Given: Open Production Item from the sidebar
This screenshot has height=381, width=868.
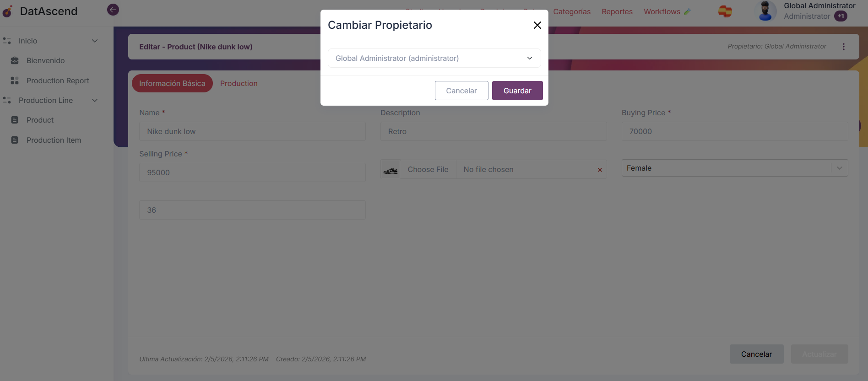Looking at the screenshot, I should point(54,140).
